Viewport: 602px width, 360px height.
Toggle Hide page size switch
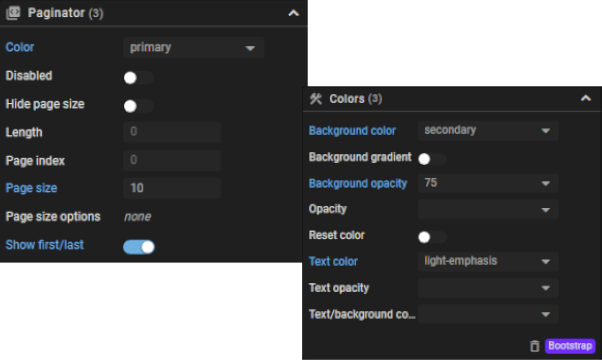pyautogui.click(x=139, y=106)
